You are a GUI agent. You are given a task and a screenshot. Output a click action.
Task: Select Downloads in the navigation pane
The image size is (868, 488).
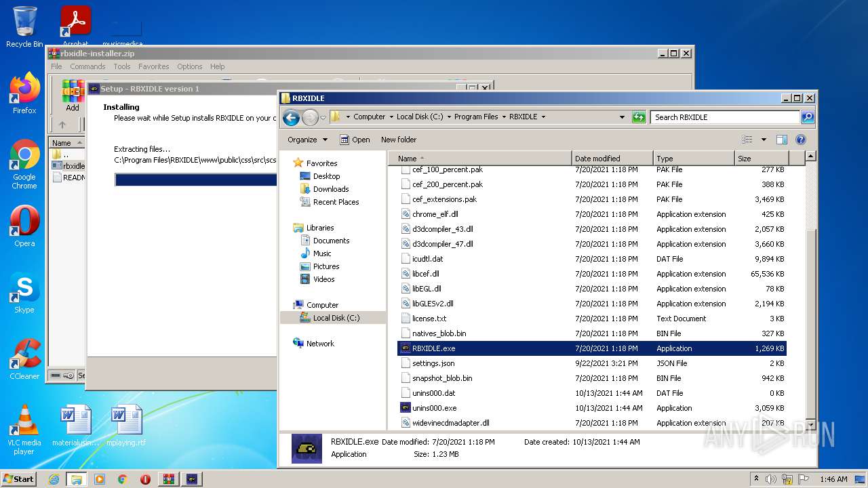pos(331,189)
